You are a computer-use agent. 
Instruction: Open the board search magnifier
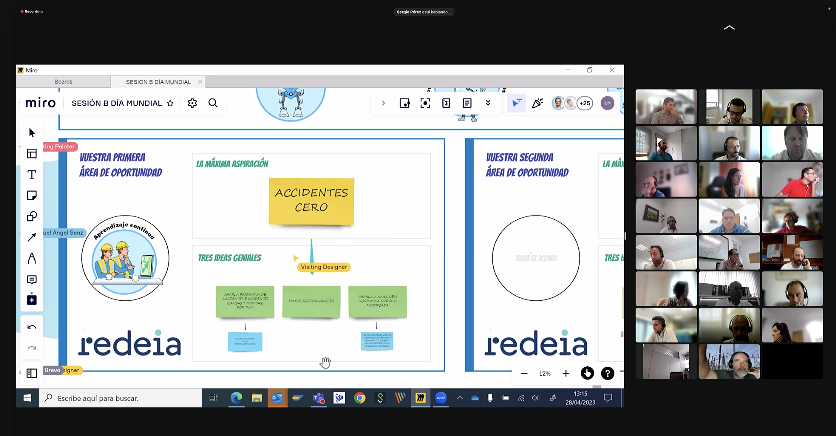[213, 103]
